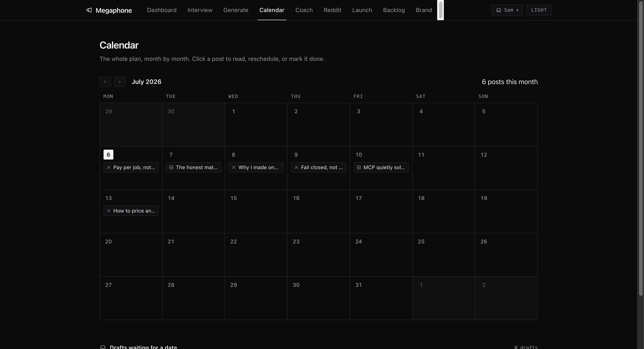Select today's date 6
This screenshot has width=644, height=349.
click(x=108, y=155)
